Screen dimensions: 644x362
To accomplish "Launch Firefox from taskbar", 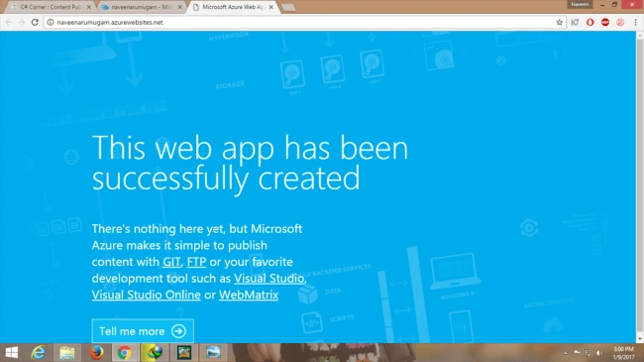I will click(96, 352).
